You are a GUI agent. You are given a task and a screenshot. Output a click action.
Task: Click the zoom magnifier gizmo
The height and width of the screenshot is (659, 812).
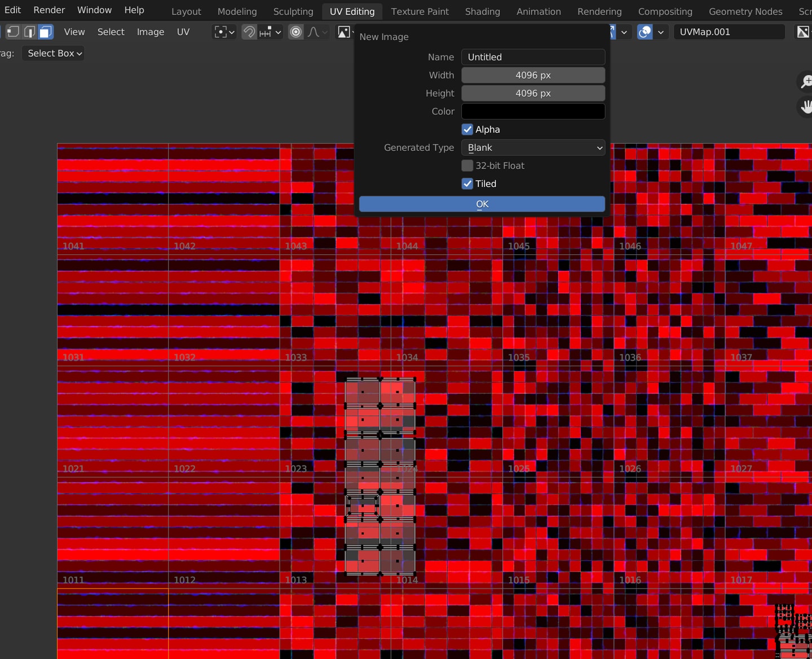(806, 82)
